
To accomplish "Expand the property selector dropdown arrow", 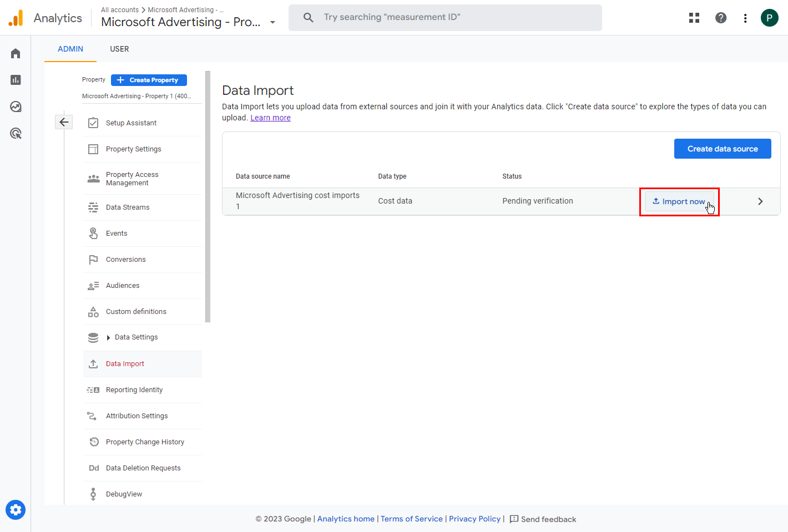I will pyautogui.click(x=272, y=22).
